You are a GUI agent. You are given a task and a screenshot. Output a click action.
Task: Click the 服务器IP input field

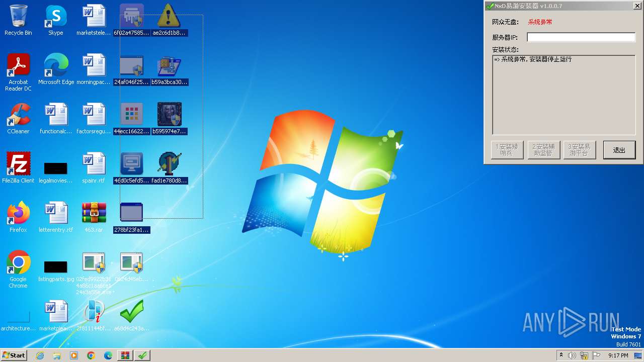[581, 37]
